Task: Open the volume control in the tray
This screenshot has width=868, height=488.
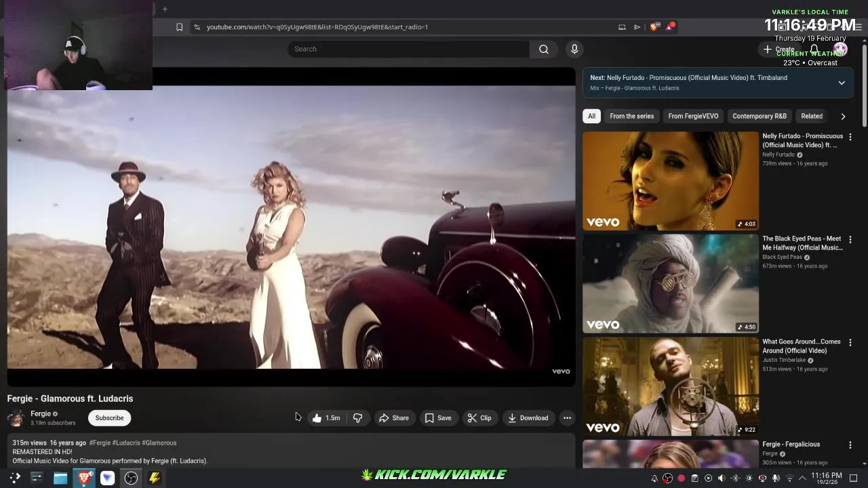Action: (x=722, y=479)
